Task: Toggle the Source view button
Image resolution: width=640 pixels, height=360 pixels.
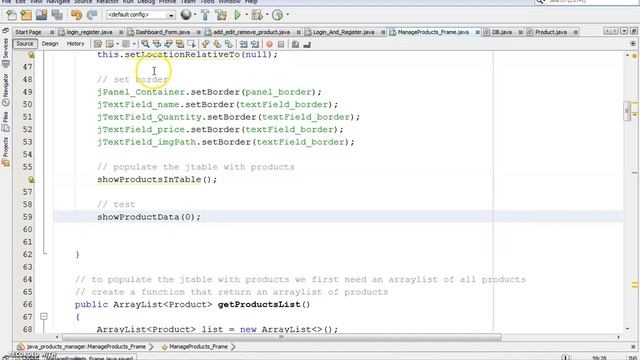Action: tap(25, 44)
